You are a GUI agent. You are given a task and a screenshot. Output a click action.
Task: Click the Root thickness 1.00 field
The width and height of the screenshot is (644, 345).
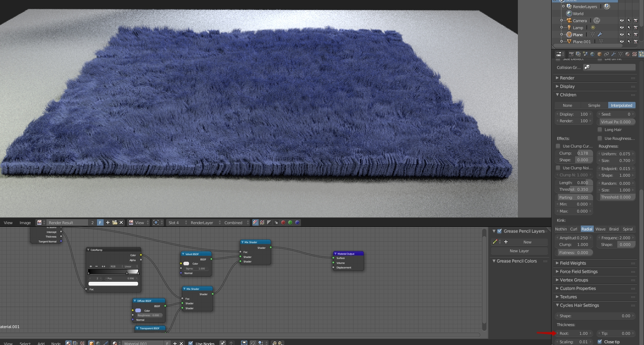pyautogui.click(x=574, y=333)
